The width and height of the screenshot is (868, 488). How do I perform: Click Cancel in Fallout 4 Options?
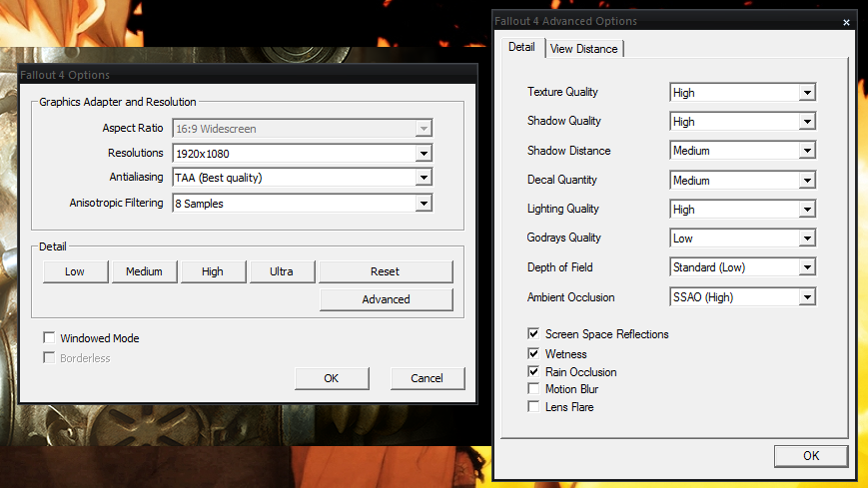click(428, 378)
